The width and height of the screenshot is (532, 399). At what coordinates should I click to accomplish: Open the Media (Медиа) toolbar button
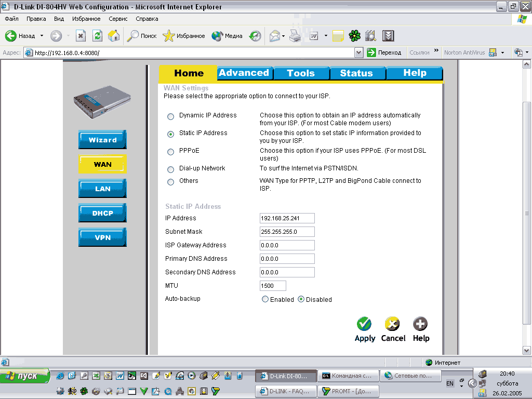point(227,36)
